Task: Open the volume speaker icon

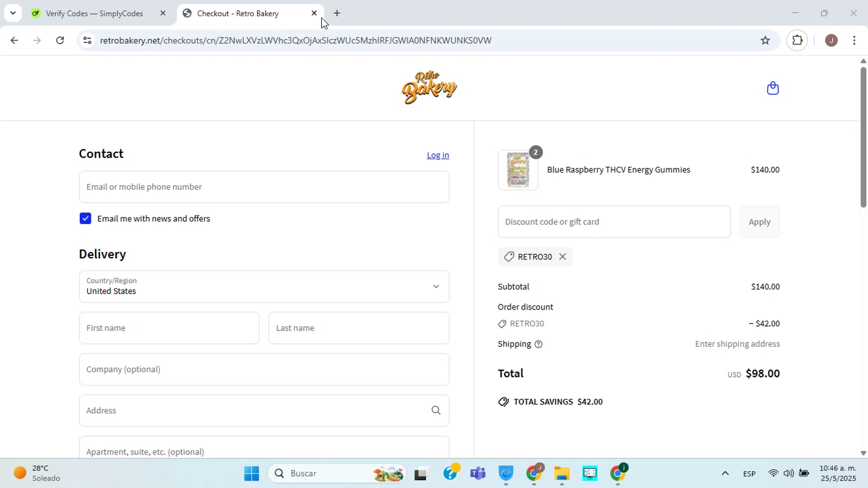Action: click(788, 474)
